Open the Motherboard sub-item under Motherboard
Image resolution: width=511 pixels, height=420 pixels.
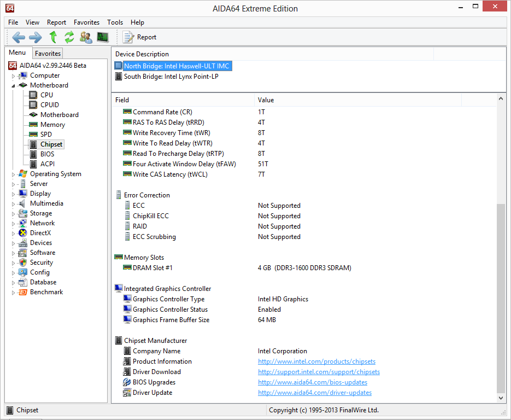60,115
